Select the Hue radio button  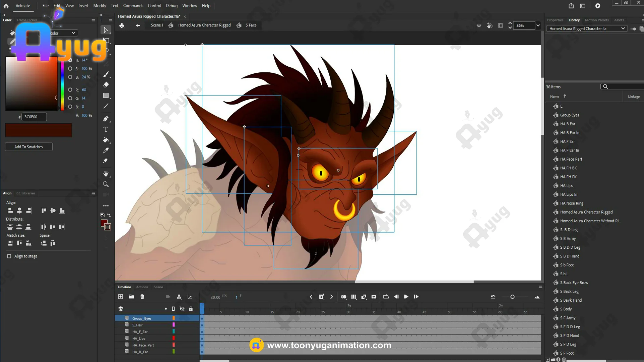(x=70, y=60)
